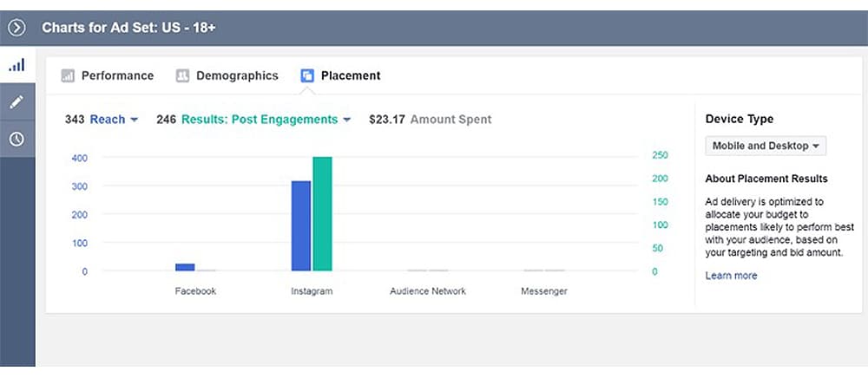
Task: Switch to the Demographics tab
Action: click(x=237, y=75)
